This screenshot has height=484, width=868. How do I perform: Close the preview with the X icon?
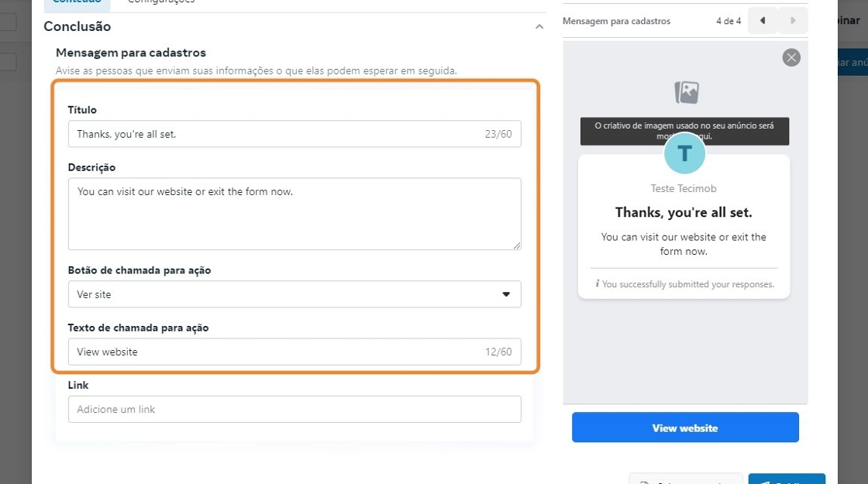point(791,57)
